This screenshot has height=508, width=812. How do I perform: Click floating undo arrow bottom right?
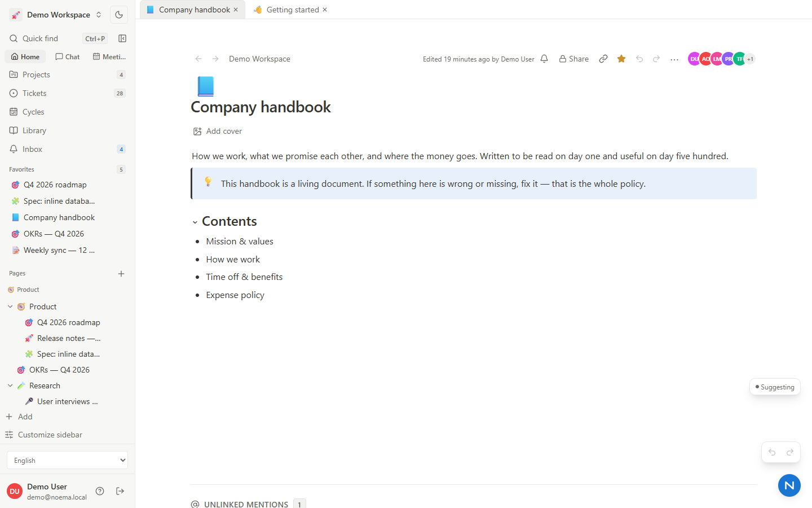[x=772, y=452]
